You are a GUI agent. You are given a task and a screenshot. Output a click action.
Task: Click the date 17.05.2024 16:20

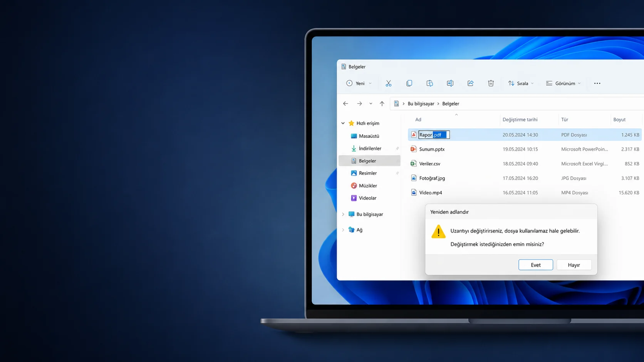point(520,178)
